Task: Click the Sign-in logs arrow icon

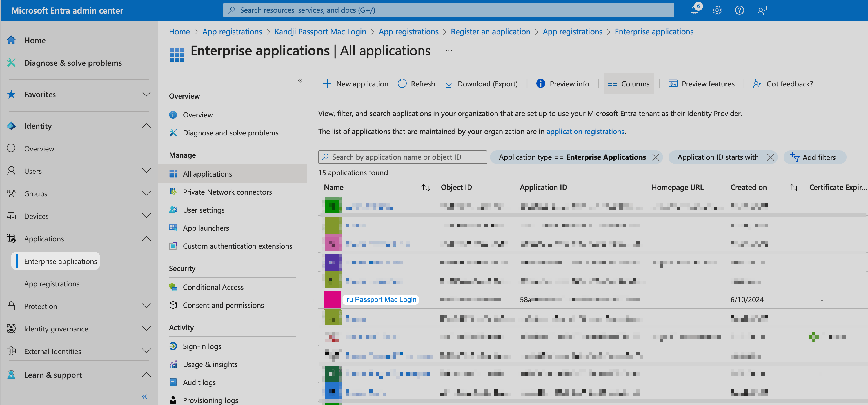Action: point(173,346)
